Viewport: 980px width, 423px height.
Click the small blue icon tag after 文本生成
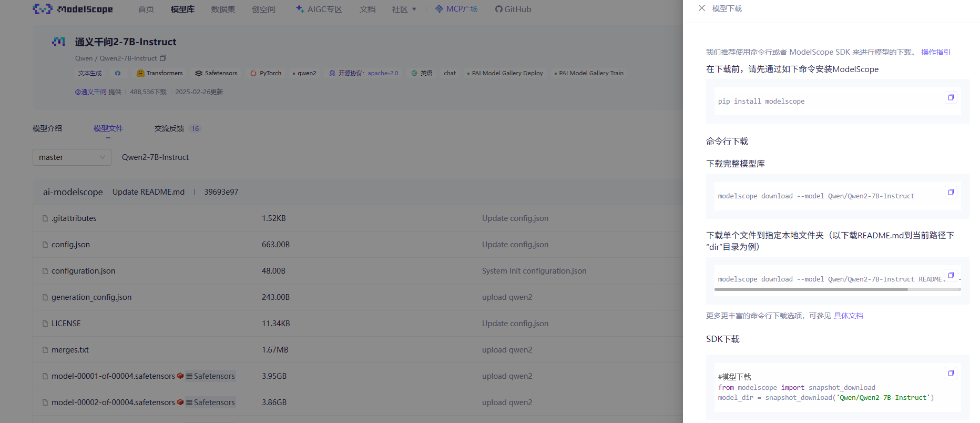pos(118,73)
